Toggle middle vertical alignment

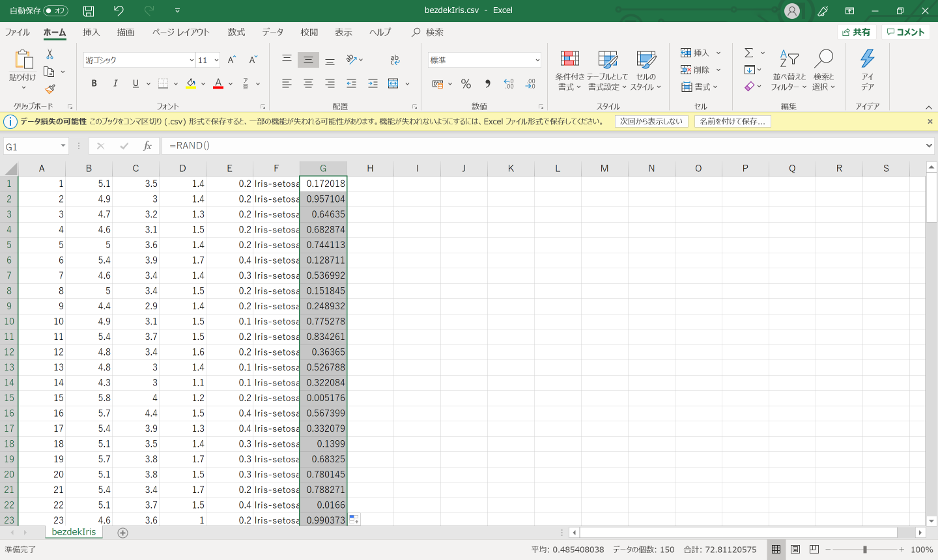click(x=308, y=59)
